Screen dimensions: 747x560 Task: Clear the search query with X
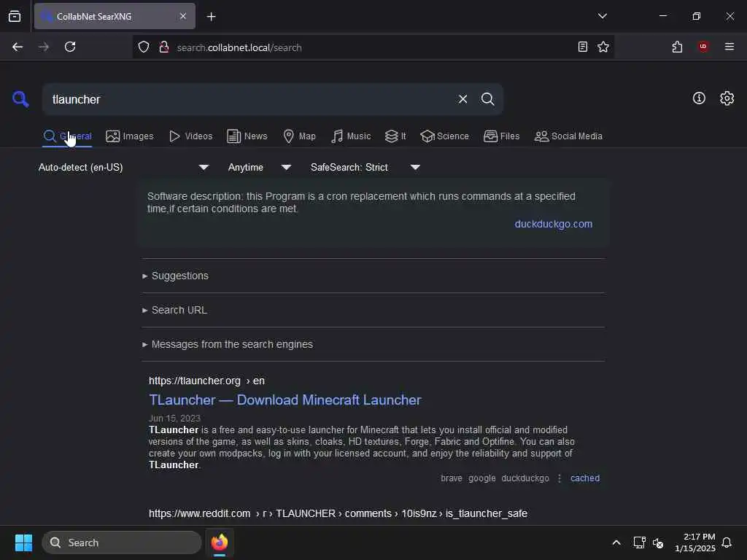[462, 99]
